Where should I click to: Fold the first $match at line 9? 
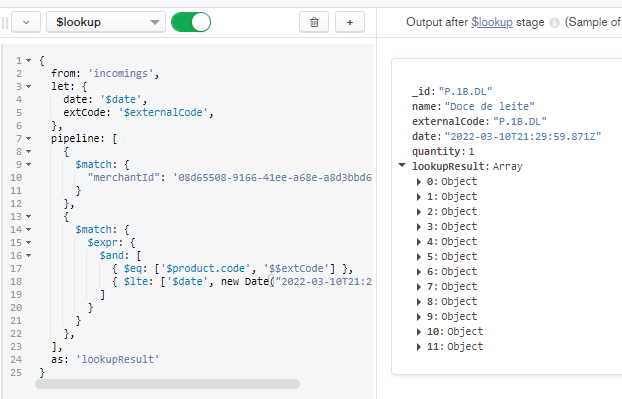[x=29, y=165]
